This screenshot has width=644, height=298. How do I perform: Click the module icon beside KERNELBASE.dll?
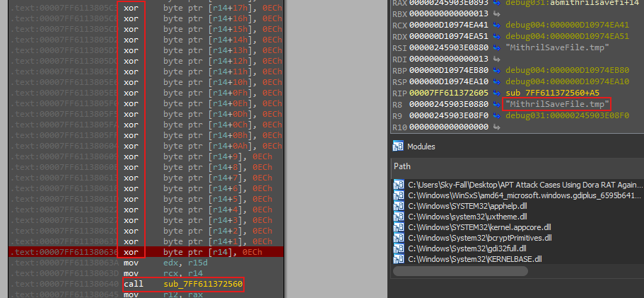click(399, 259)
